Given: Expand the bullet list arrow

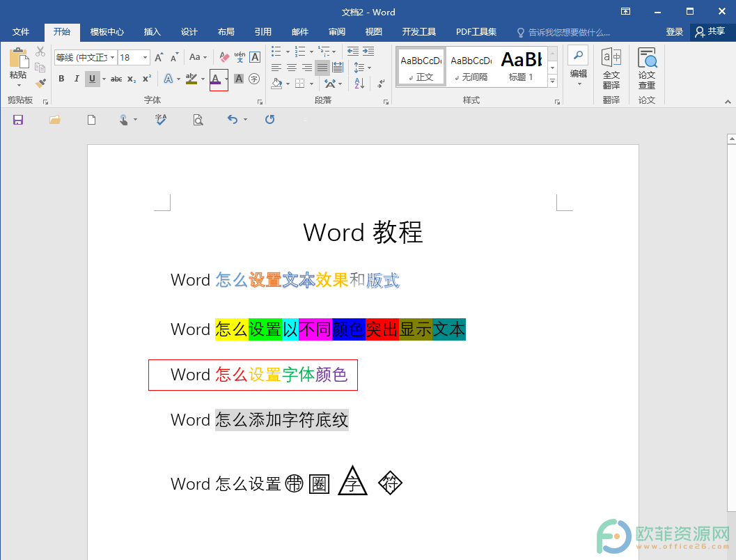Looking at the screenshot, I should (288, 51).
